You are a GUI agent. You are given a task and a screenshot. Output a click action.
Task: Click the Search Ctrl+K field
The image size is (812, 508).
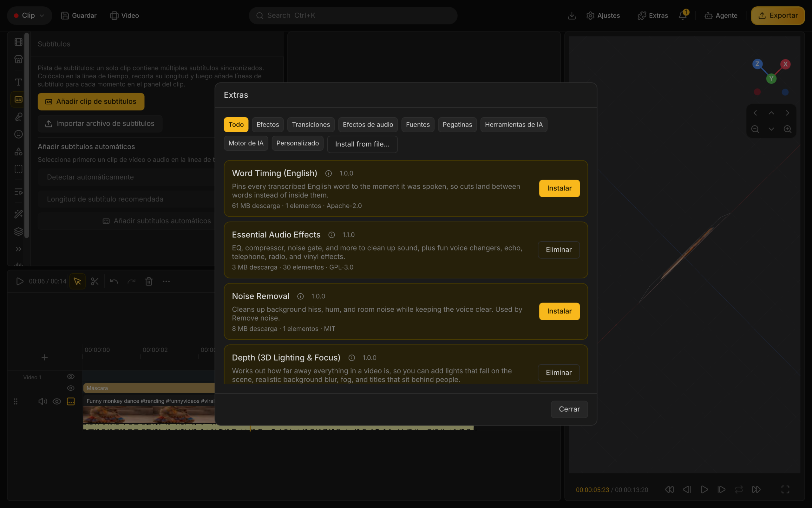(x=353, y=16)
